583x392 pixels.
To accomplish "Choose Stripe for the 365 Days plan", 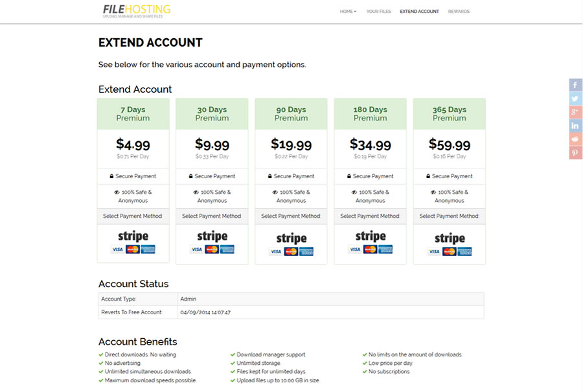I will [x=450, y=244].
